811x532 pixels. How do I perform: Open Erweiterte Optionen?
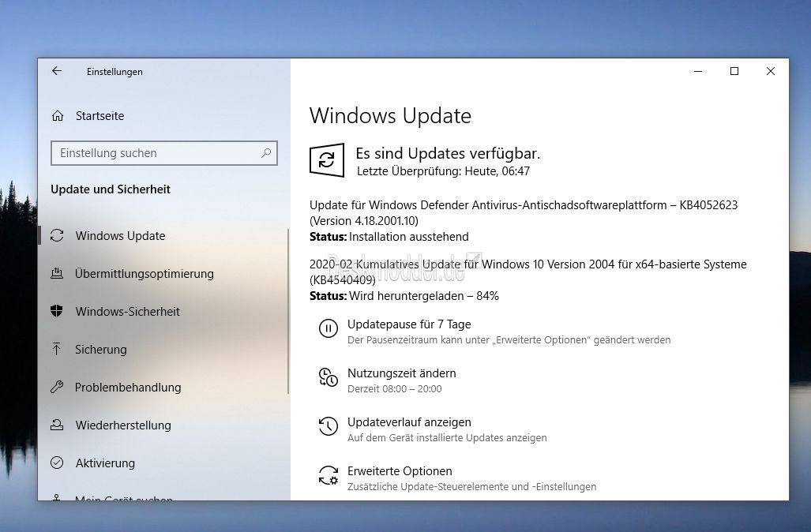[400, 471]
